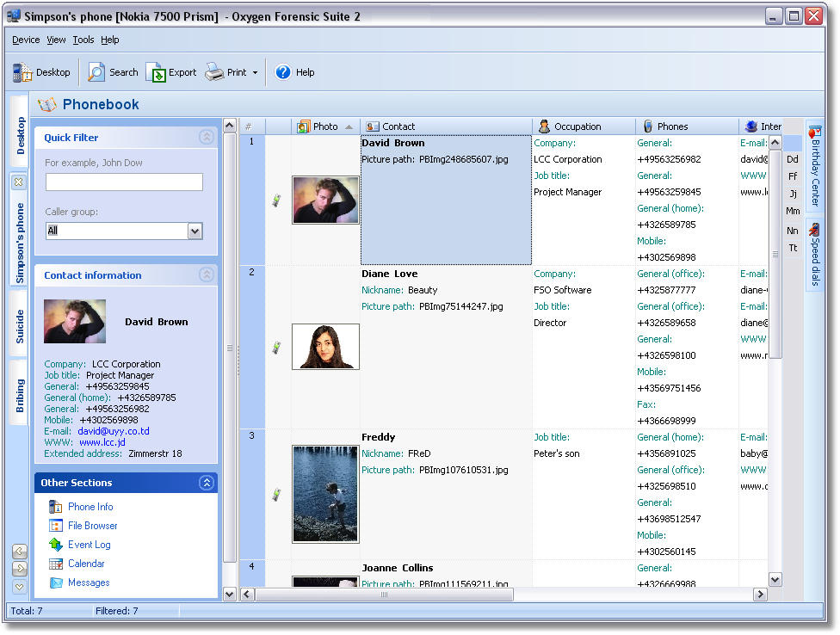Click the phone memory icon in Freddy's row
Image resolution: width=840 pixels, height=635 pixels.
tap(276, 494)
